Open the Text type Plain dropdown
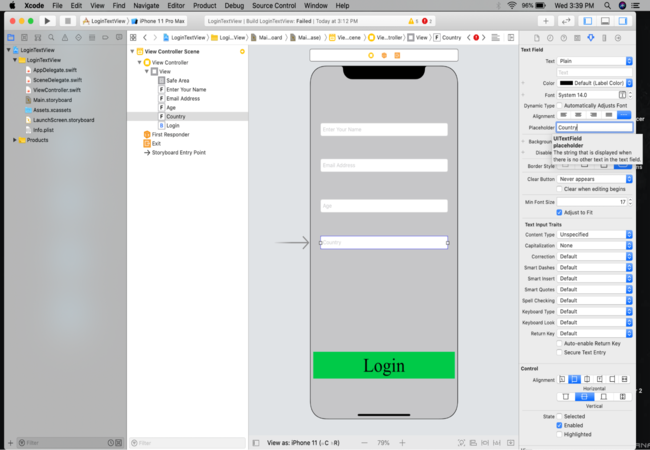This screenshot has width=650, height=450. 594,61
